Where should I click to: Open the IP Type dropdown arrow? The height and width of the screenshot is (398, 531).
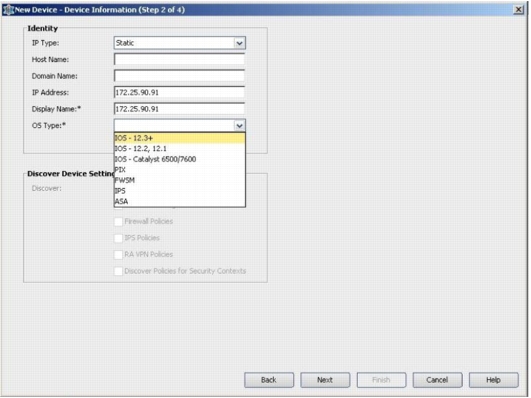239,43
